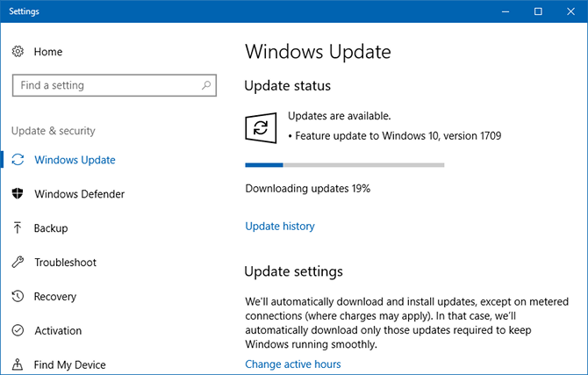Focus the Find a setting search box
588x375 pixels.
[x=114, y=85]
